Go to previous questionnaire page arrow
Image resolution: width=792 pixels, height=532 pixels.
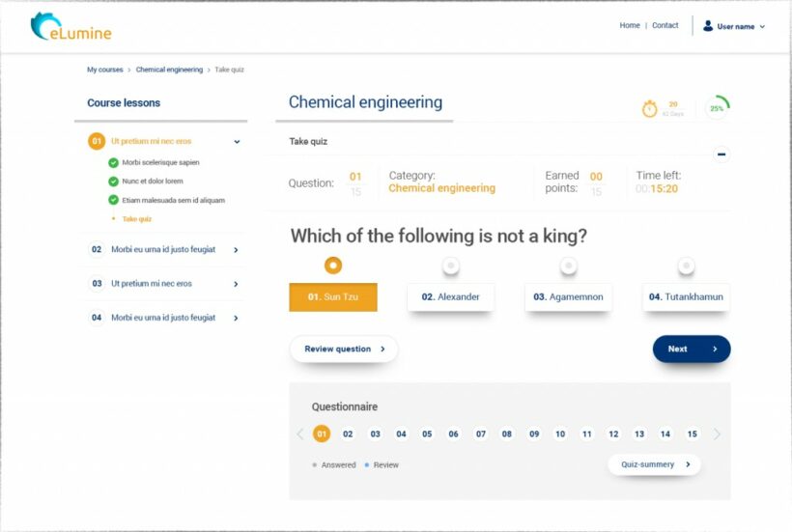(x=300, y=434)
